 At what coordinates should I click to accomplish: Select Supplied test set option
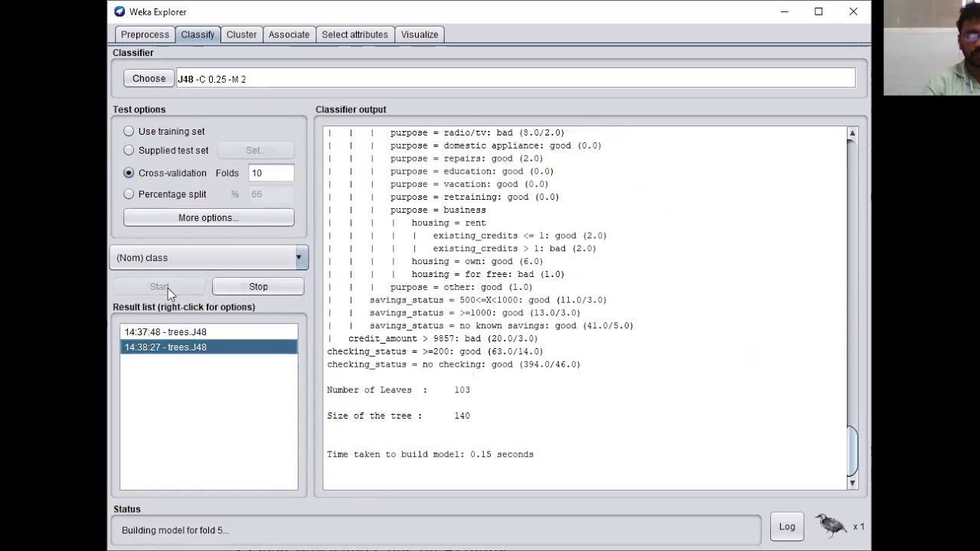(x=129, y=151)
